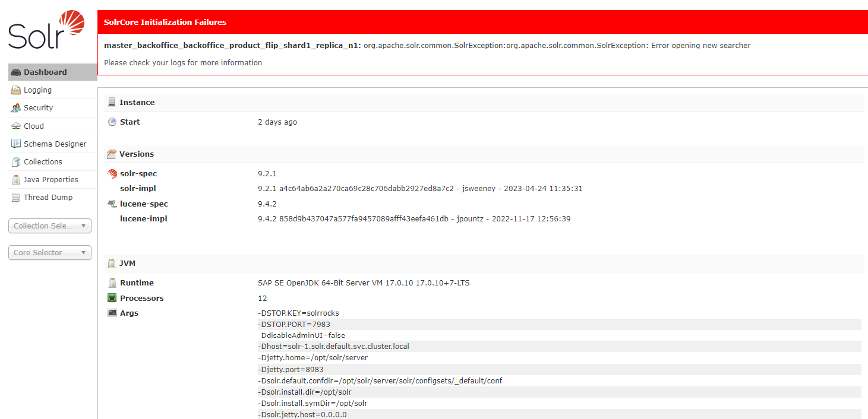The image size is (868, 419).
Task: Click 'Please check your logs for more information'
Action: tap(183, 62)
